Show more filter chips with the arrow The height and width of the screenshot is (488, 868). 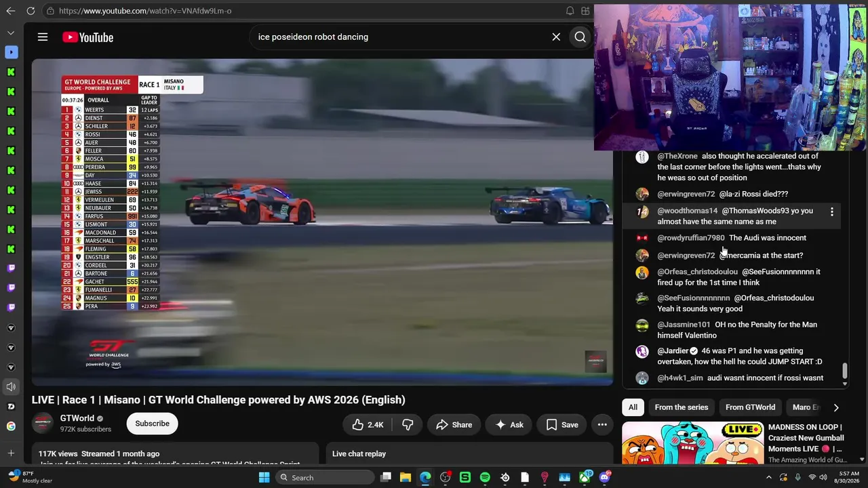(x=835, y=407)
